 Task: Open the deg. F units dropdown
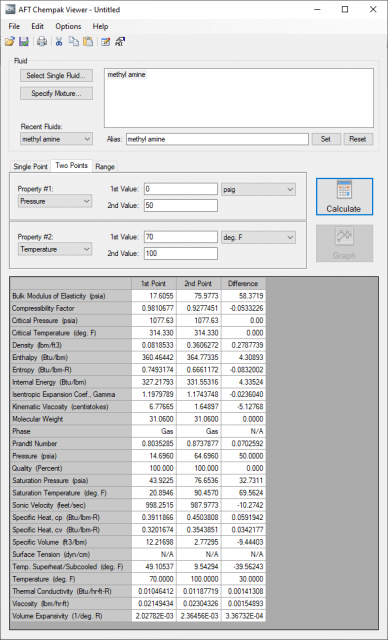258,237
